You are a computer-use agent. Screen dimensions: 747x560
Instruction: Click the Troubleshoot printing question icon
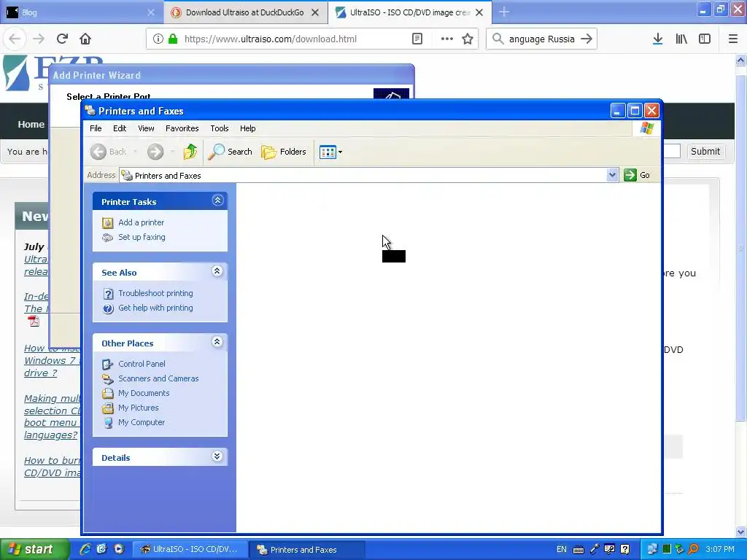point(108,294)
